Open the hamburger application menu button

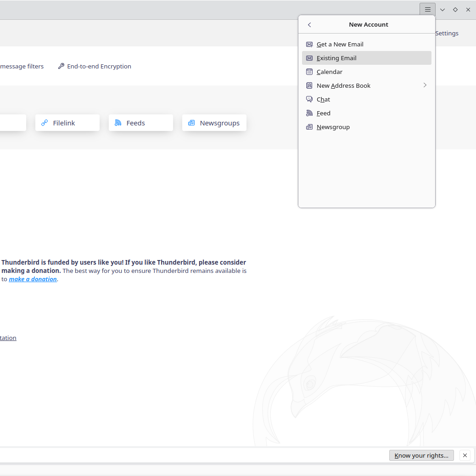427,10
